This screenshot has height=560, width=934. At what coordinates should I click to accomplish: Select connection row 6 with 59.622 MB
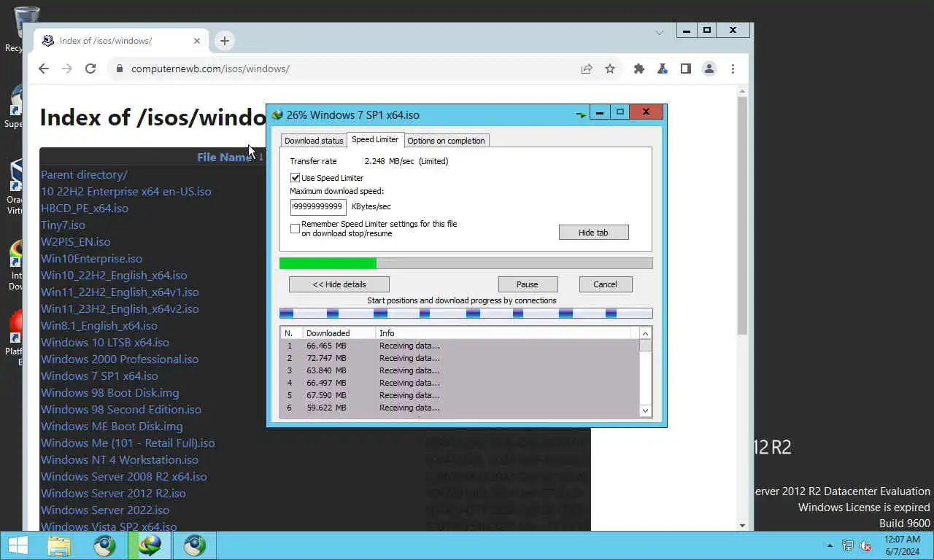coord(460,408)
